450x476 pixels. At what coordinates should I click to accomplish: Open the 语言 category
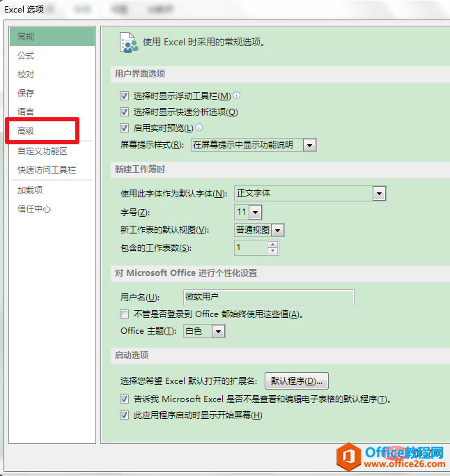tap(52, 112)
